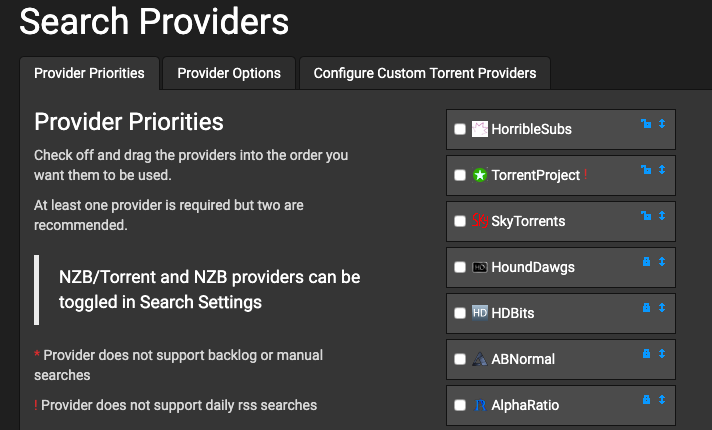
Task: Click the up-down sort arrow on ABNormal row
Action: click(x=662, y=353)
